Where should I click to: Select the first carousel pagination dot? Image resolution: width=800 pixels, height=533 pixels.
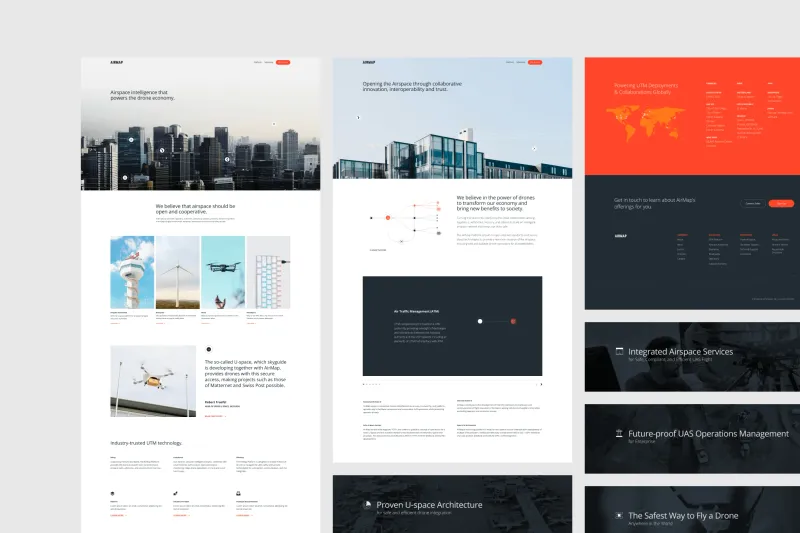(x=364, y=384)
